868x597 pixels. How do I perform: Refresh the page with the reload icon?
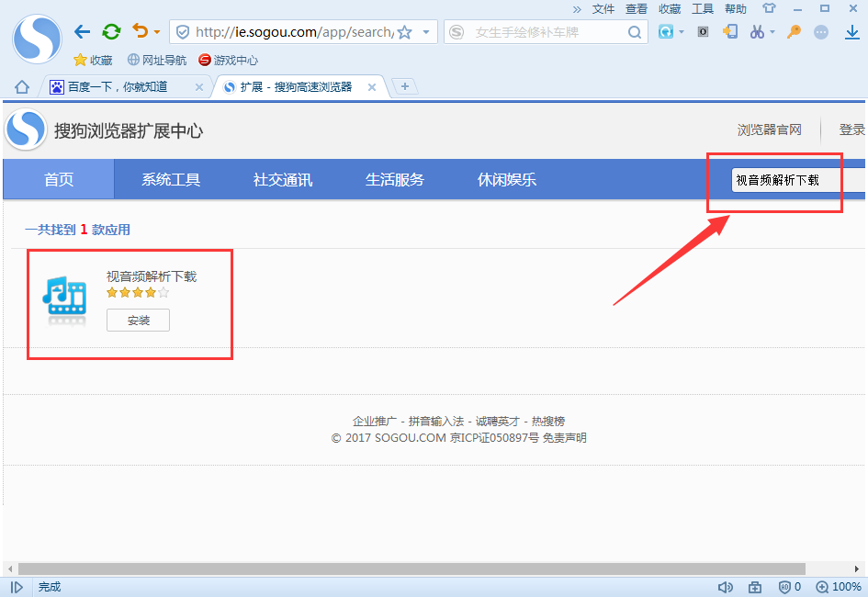tap(111, 30)
